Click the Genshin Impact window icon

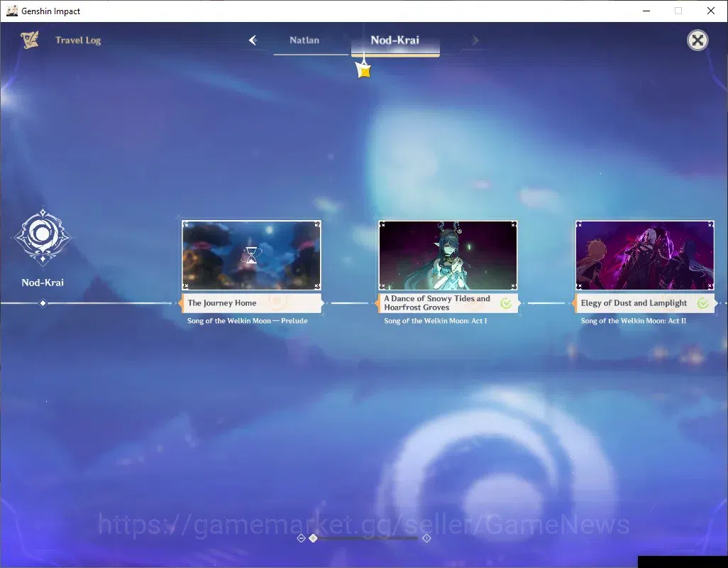[x=11, y=11]
